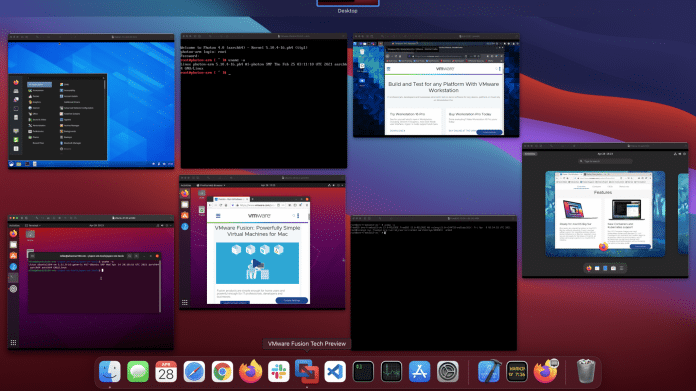Click Ubuntu Software in the Ubuntu terminal VM dock
696x391 pixels.
click(14, 256)
